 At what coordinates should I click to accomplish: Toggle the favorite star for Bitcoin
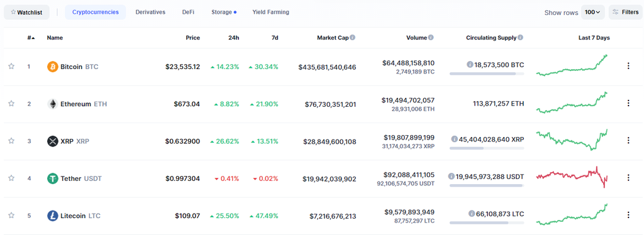coord(11,66)
